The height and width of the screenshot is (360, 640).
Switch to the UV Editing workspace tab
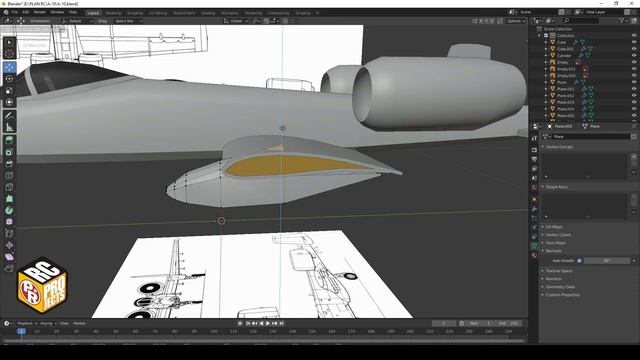[158, 13]
